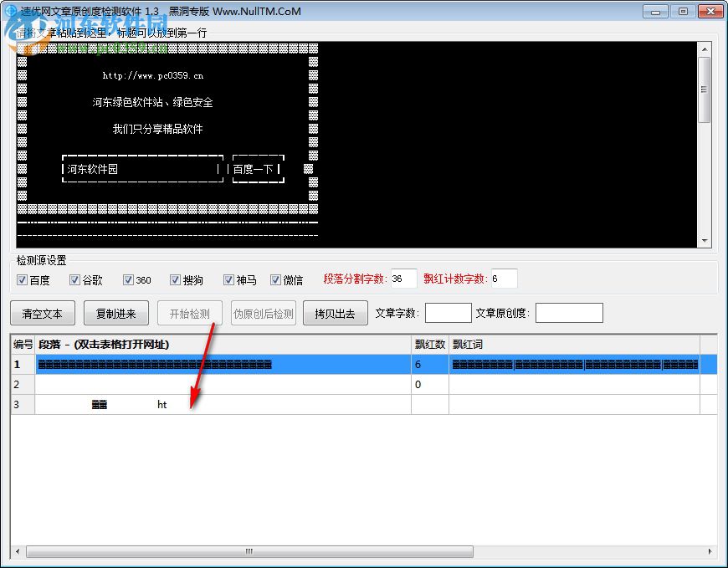This screenshot has width=728, height=568.
Task: Click the 伪原创后检测 button
Action: 264,313
